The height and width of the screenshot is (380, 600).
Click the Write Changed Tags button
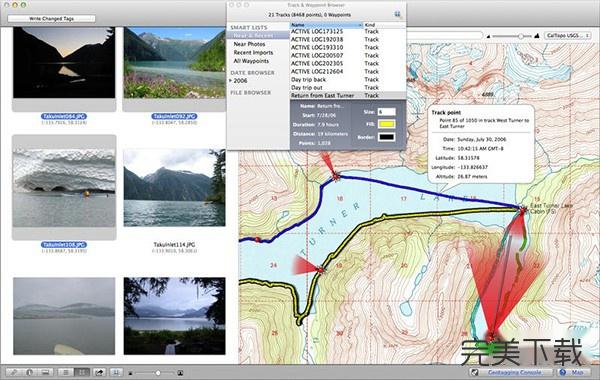[x=51, y=18]
